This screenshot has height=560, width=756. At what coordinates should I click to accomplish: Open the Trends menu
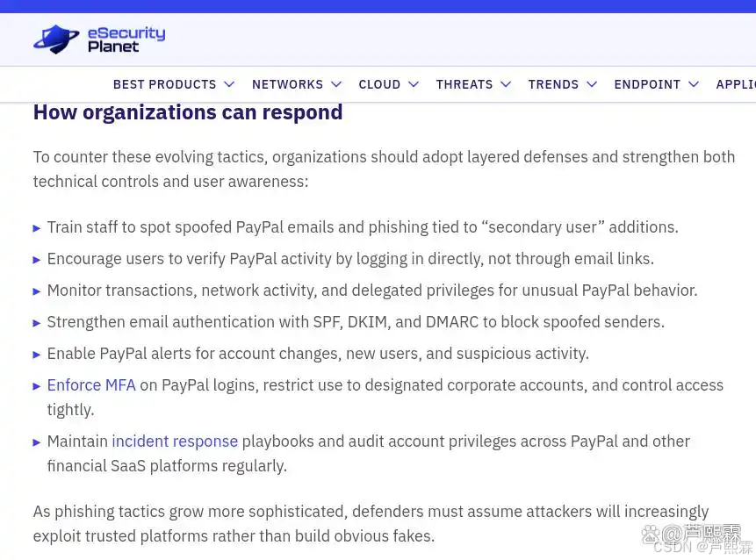click(x=553, y=84)
